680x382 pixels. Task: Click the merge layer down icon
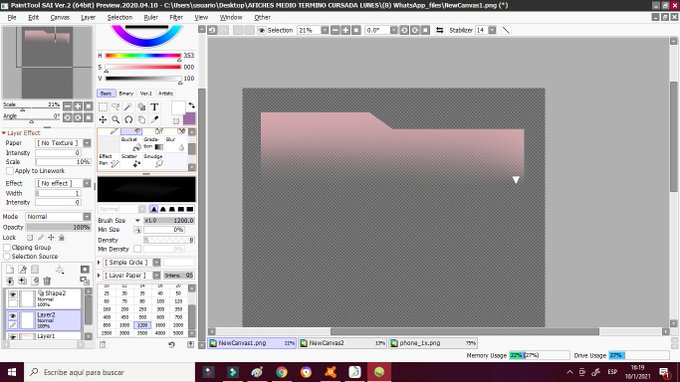[x=10, y=281]
